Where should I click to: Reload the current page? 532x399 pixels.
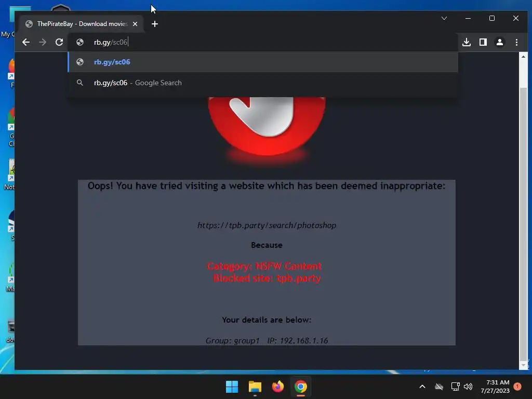tap(59, 42)
